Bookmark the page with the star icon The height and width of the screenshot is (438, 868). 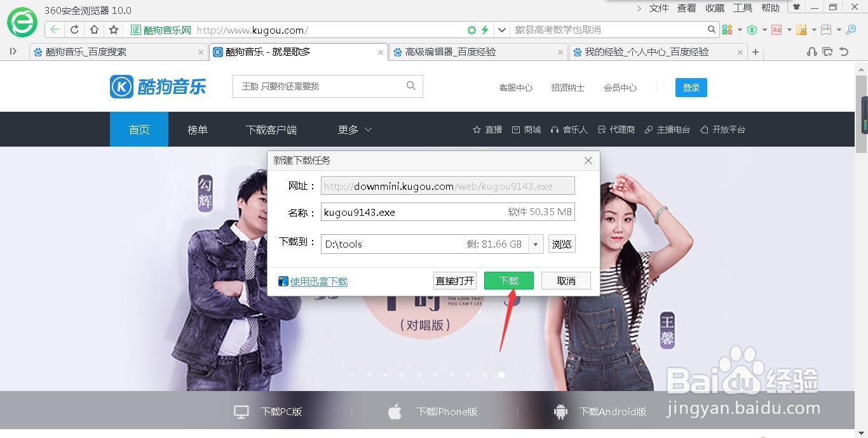[114, 30]
